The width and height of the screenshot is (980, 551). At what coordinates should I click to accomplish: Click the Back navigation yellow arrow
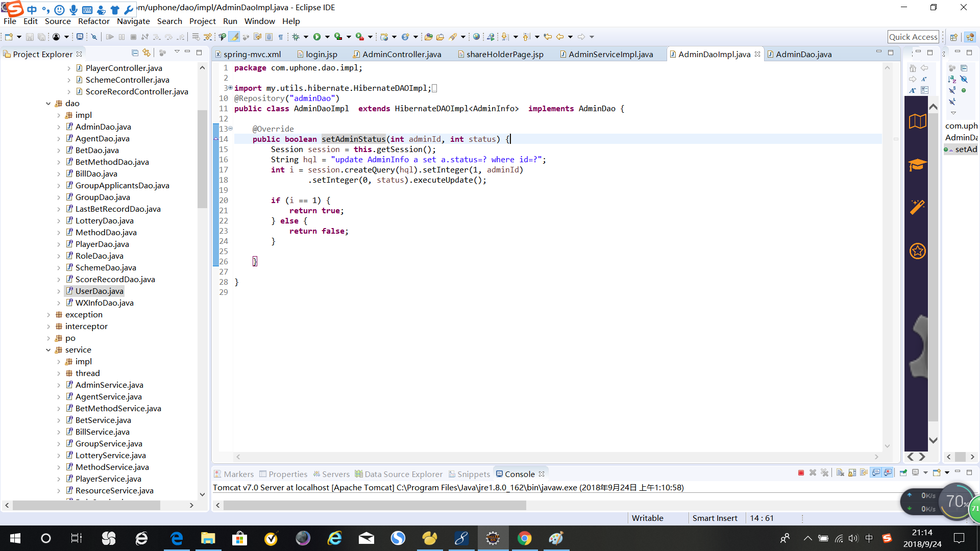click(560, 37)
